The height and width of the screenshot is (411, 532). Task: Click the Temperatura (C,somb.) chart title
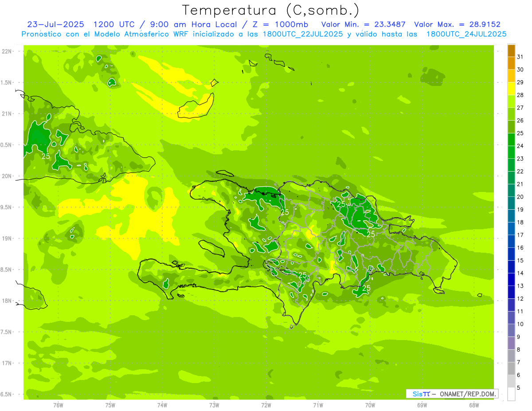click(x=270, y=10)
